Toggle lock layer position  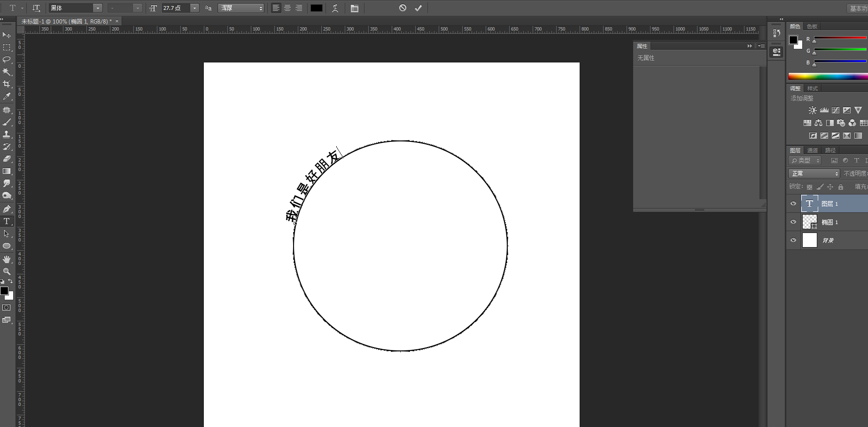pyautogui.click(x=830, y=187)
